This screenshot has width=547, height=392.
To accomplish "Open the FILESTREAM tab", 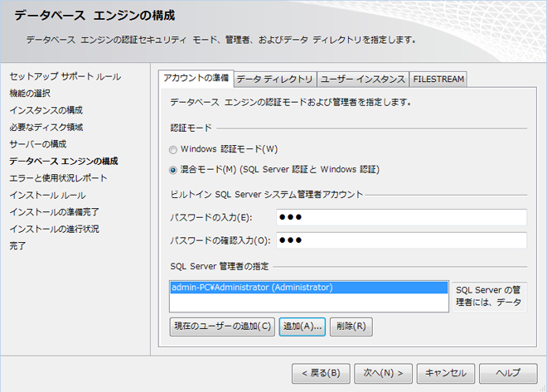I will coord(438,80).
